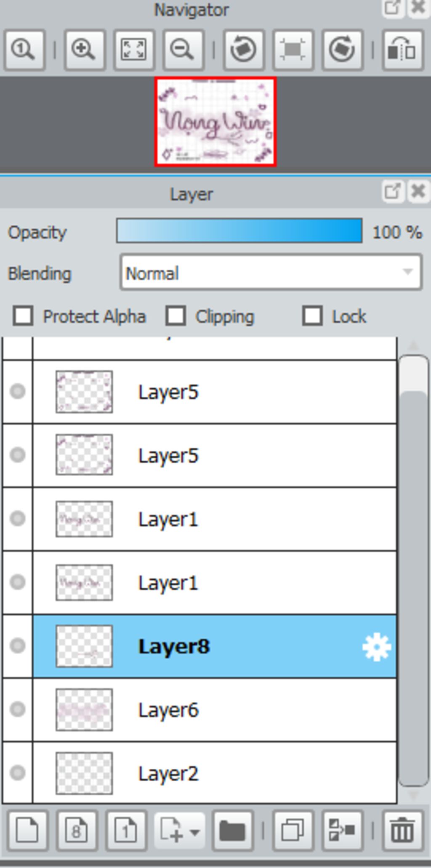
Task: Click the zoom out magnifier icon
Action: point(182,50)
